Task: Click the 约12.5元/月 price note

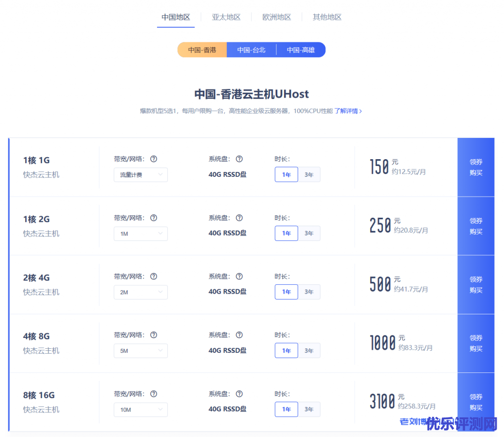Action: (409, 172)
